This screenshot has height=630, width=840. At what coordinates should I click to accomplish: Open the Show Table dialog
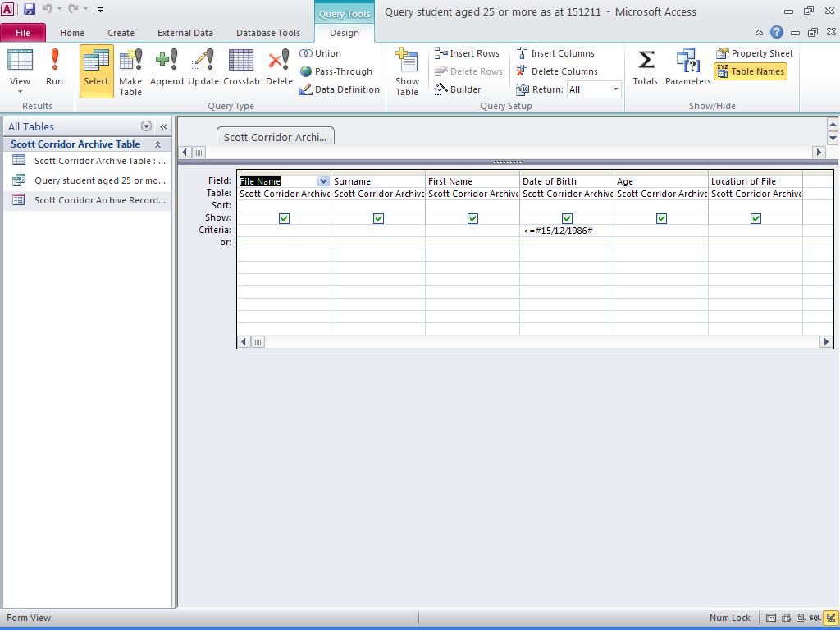(407, 71)
